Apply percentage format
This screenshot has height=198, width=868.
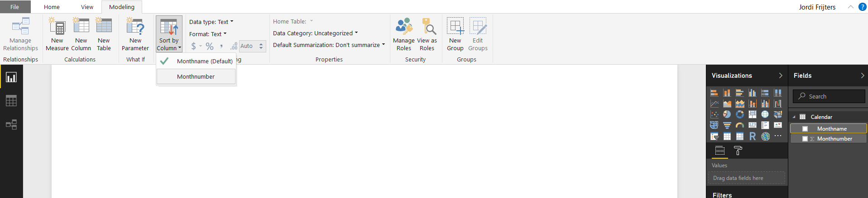click(x=209, y=46)
